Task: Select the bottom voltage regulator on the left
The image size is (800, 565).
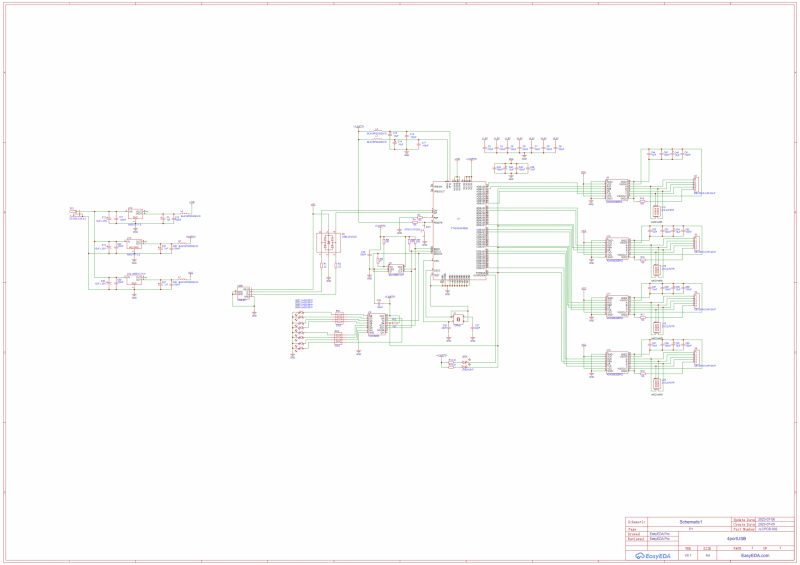Action: coord(135,279)
